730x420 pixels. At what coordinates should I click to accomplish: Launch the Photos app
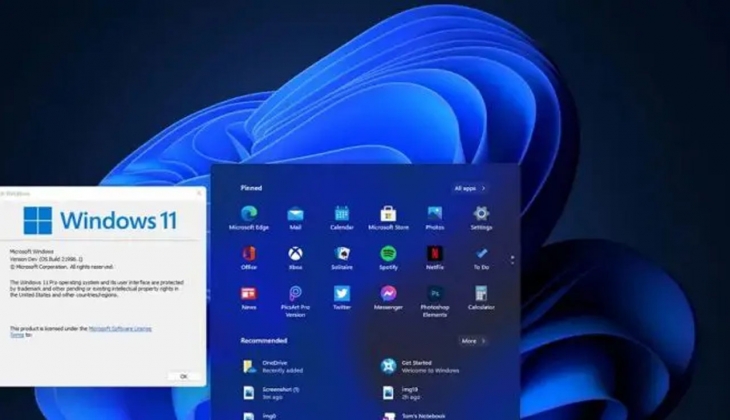(x=435, y=218)
